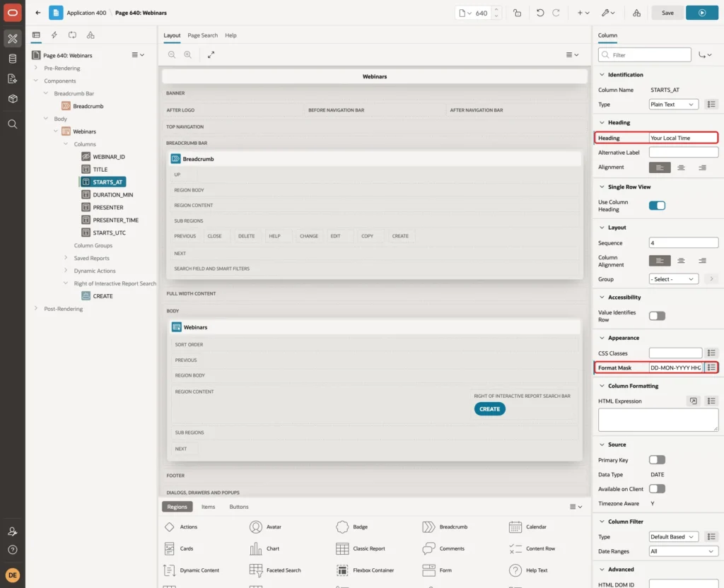This screenshot has width=724, height=588.
Task: Open the HTML Expression code editor icon
Action: pos(693,401)
